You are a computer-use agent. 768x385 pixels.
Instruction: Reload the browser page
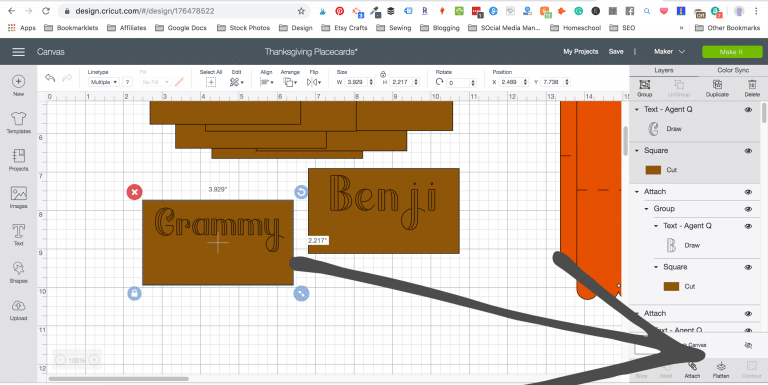click(x=46, y=11)
